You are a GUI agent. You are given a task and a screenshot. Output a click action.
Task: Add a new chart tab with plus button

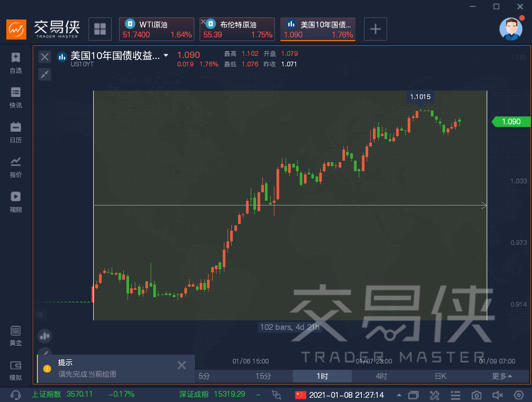375,29
